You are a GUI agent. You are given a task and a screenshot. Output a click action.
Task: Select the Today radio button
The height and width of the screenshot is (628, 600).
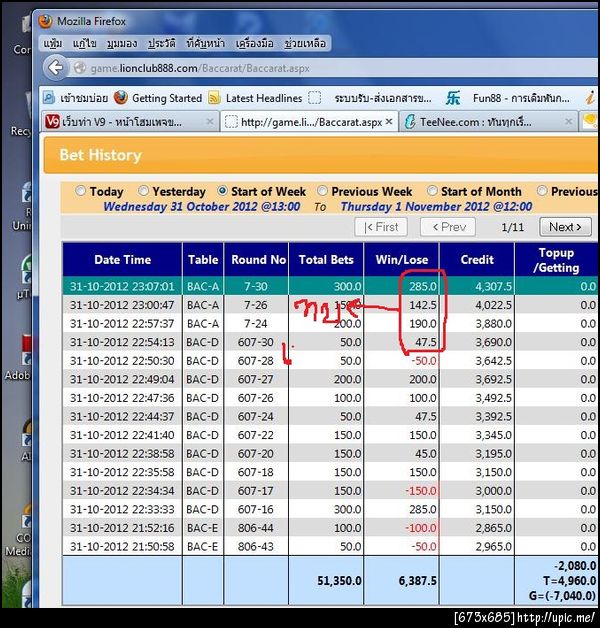(81, 191)
